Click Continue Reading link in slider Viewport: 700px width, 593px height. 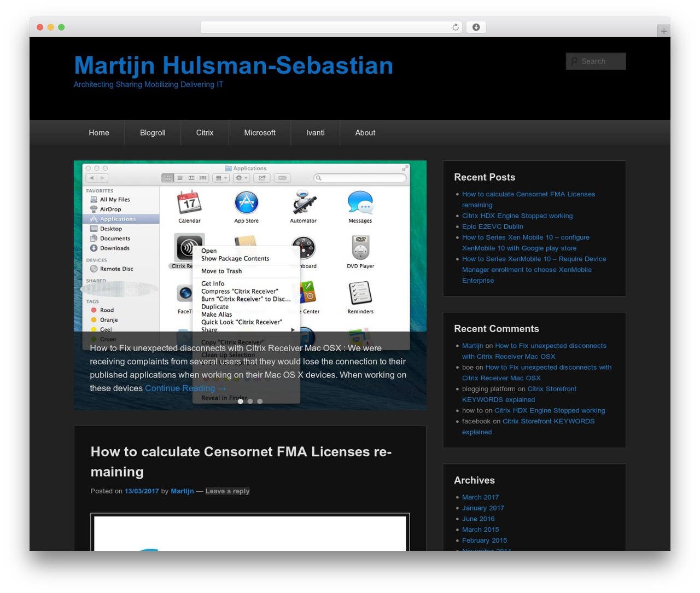185,388
